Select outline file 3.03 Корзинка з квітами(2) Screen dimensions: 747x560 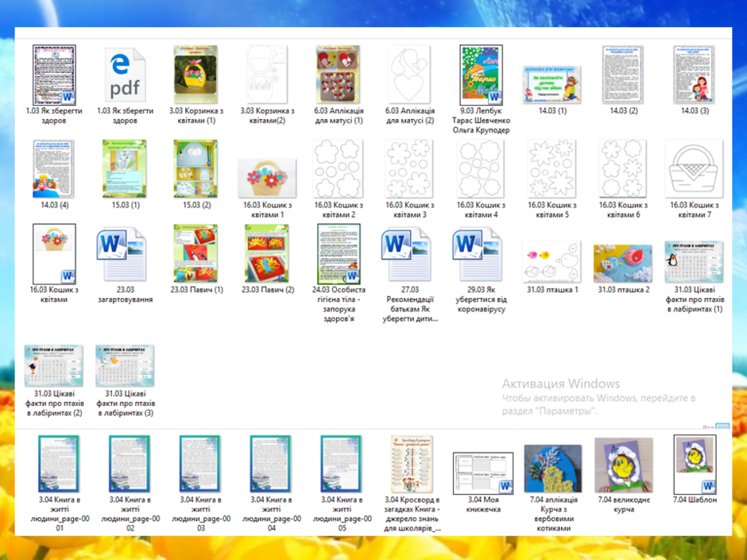(x=267, y=75)
